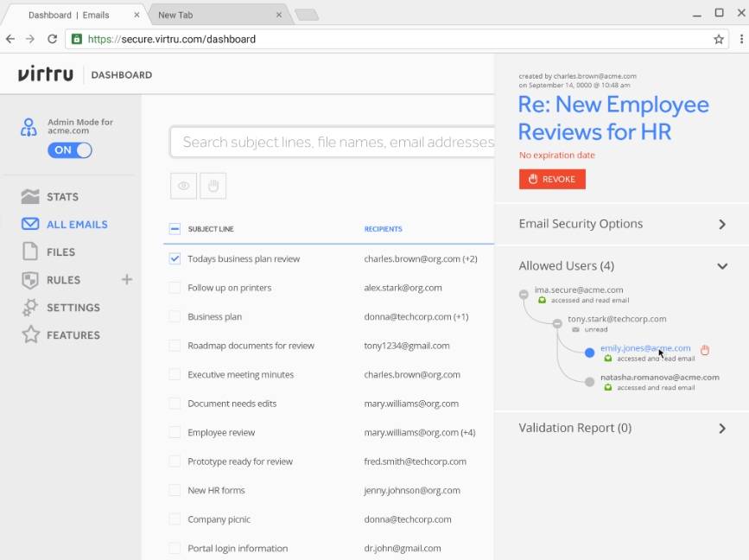Click the browser back arrow
The width and height of the screenshot is (749, 560).
click(10, 39)
